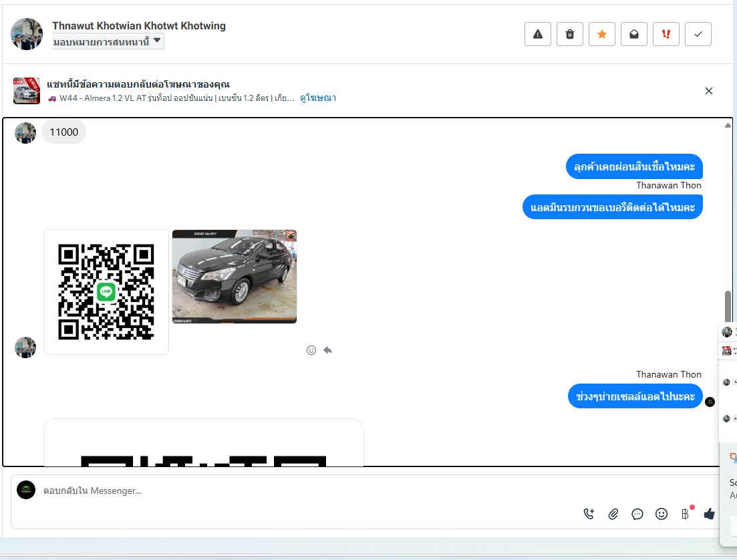Open the LINE QR code image
The height and width of the screenshot is (560, 737).
(x=106, y=292)
